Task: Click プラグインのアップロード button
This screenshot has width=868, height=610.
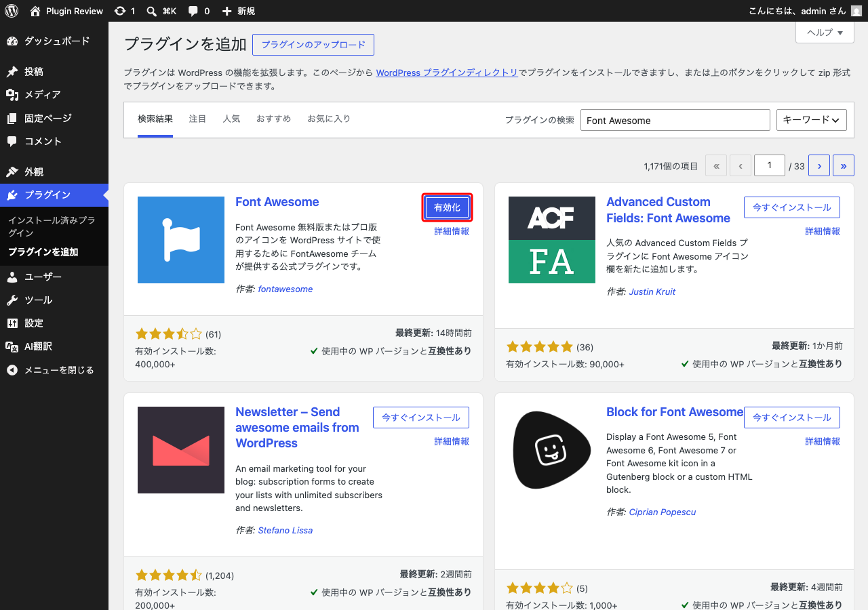Action: tap(313, 45)
